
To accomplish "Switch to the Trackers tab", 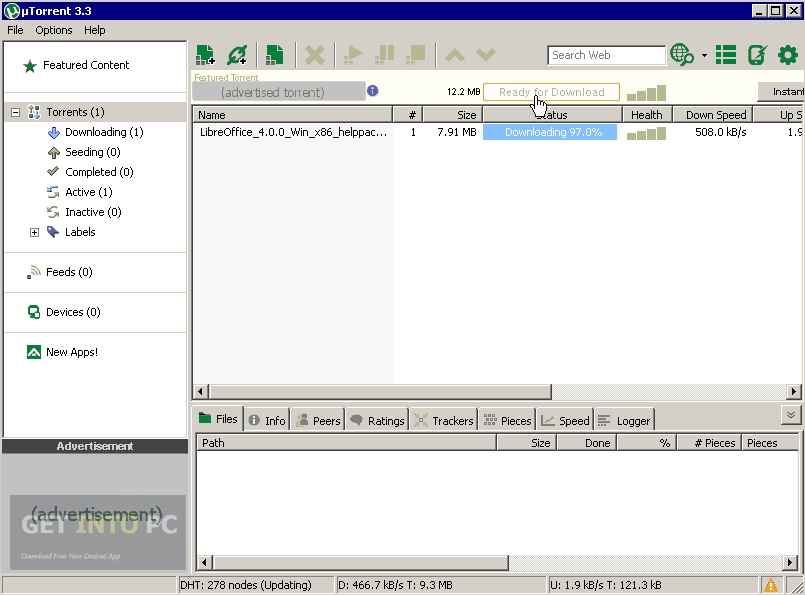I will (x=444, y=420).
